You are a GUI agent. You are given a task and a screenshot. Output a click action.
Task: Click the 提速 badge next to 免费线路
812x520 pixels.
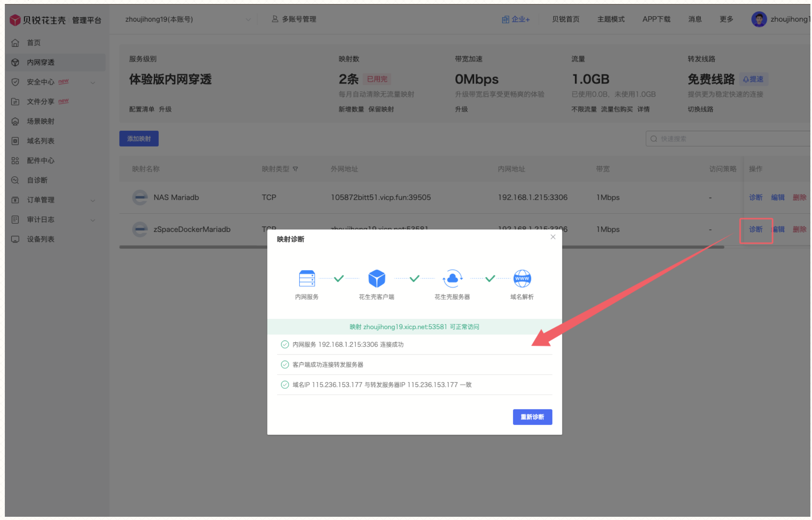753,79
